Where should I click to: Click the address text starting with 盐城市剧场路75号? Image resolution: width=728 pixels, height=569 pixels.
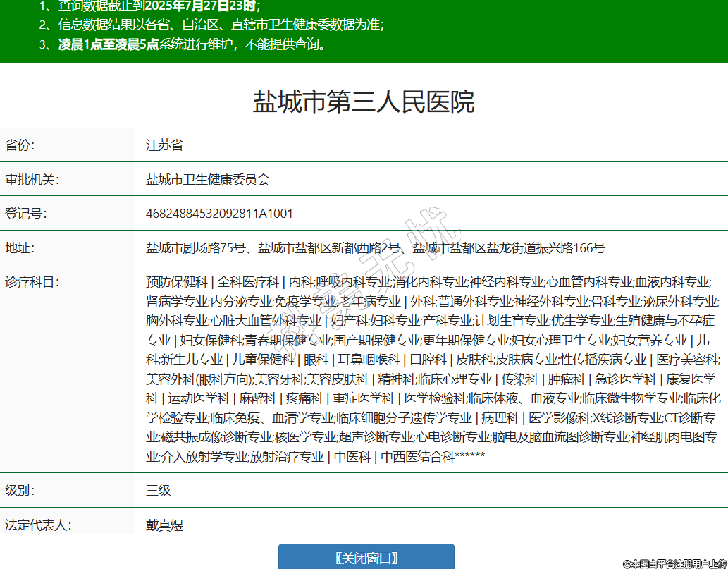[375, 248]
